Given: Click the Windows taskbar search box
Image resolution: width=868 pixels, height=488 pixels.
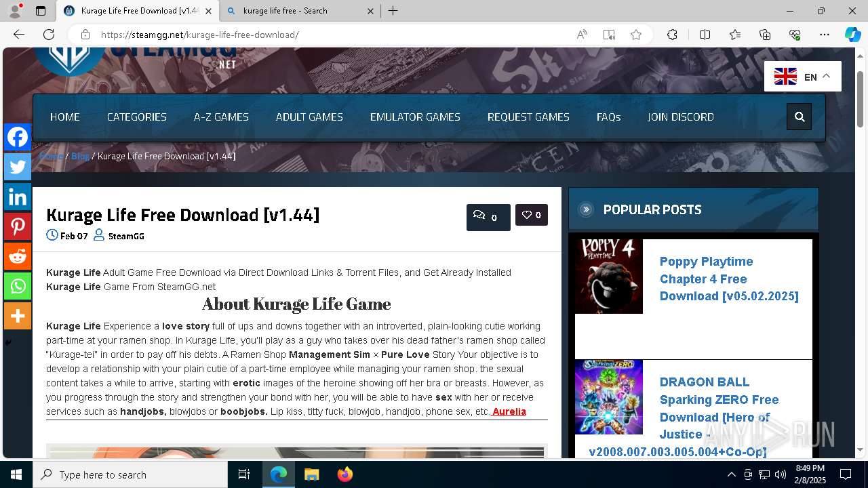Looking at the screenshot, I should click(130, 474).
